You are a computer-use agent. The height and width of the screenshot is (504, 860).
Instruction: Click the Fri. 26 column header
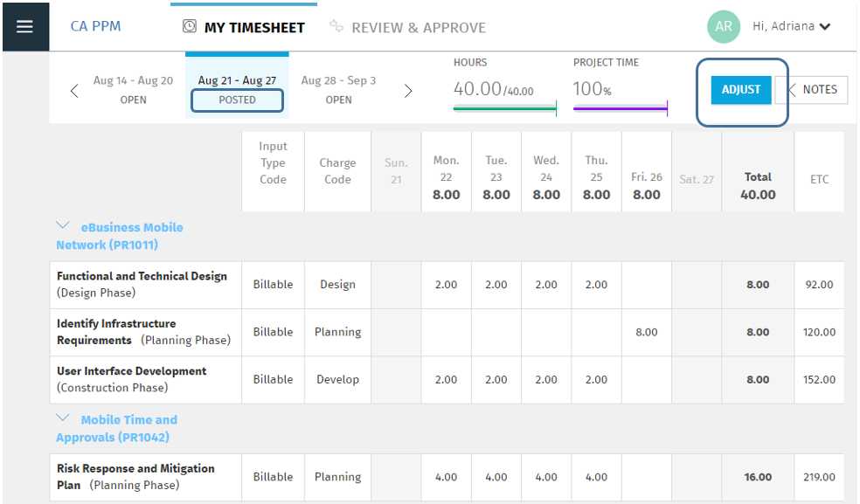click(647, 171)
